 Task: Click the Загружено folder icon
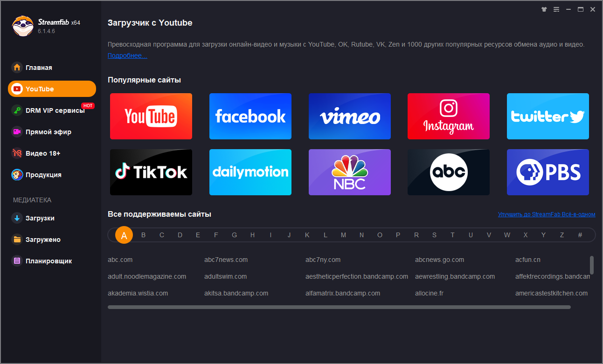[17, 240]
